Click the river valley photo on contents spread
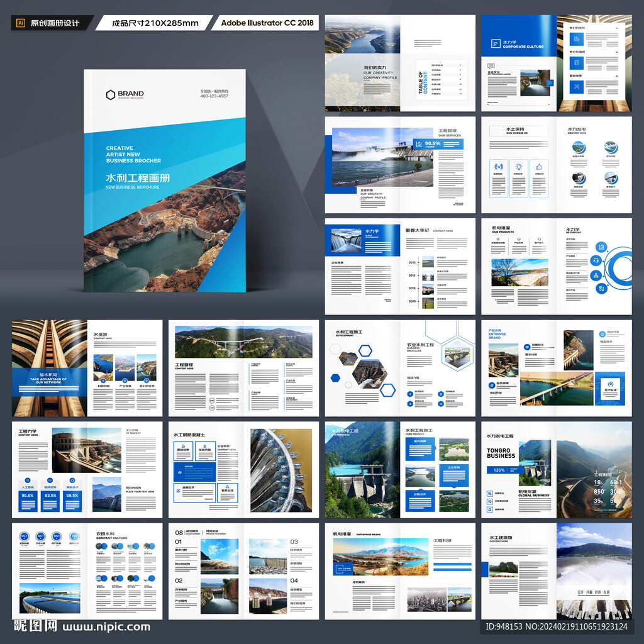Image resolution: width=644 pixels, height=644 pixels. pos(362,35)
